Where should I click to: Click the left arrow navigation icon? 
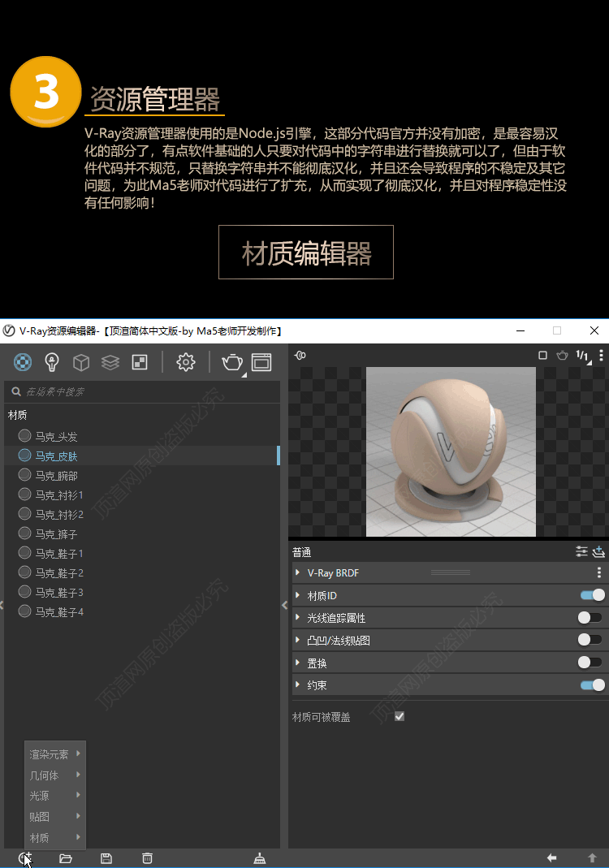pyautogui.click(x=551, y=858)
